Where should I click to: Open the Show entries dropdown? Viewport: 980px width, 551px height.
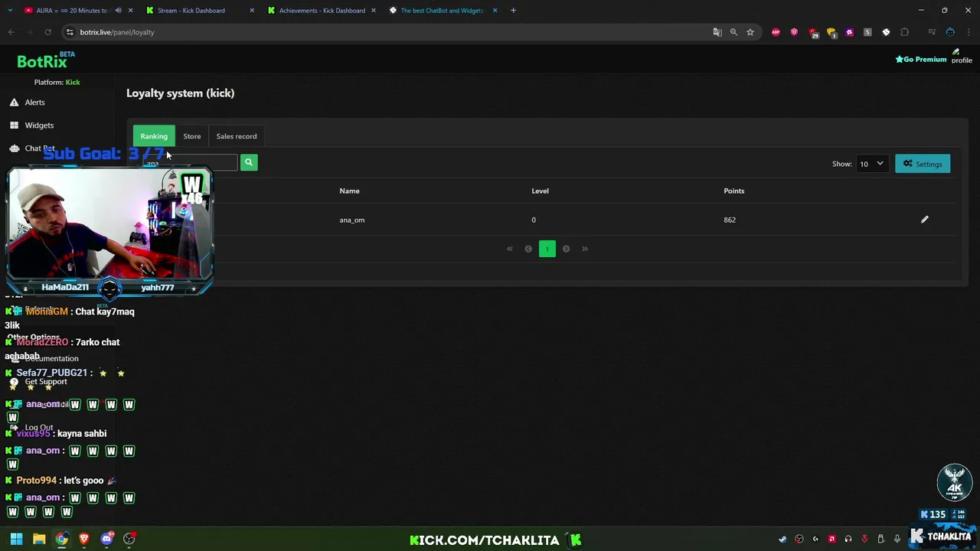click(871, 164)
